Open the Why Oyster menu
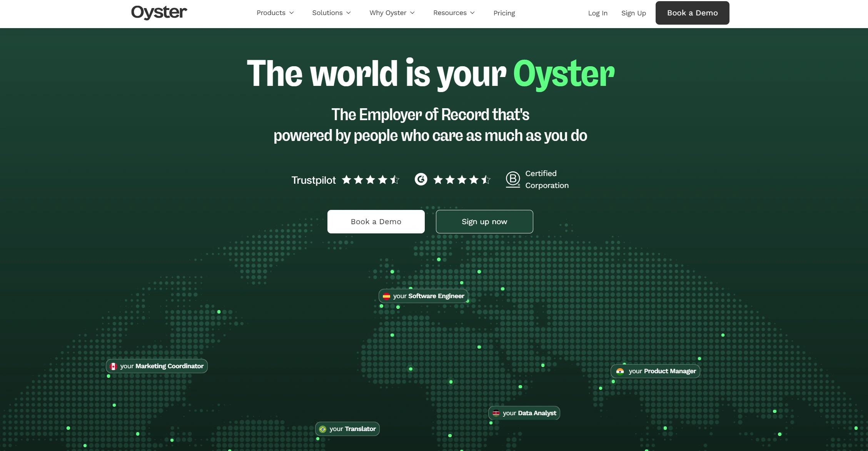Screen dimensions: 868x451 tap(392, 13)
